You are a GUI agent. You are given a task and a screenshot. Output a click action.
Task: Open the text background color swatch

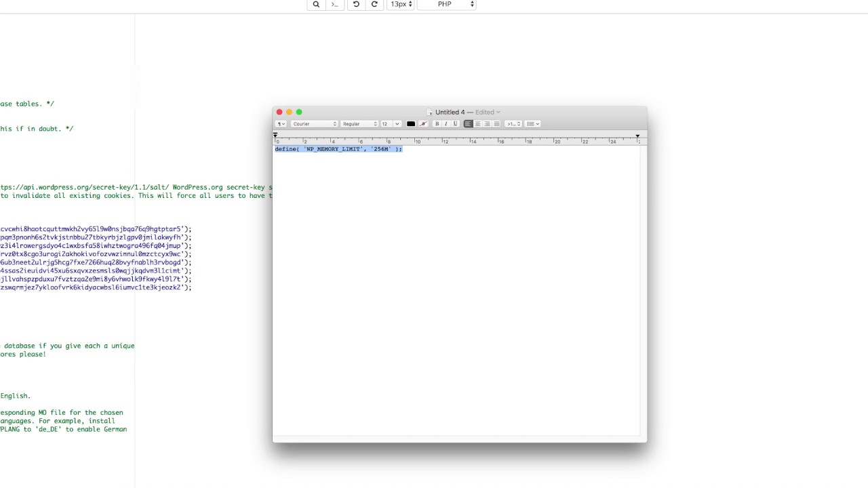(x=423, y=124)
